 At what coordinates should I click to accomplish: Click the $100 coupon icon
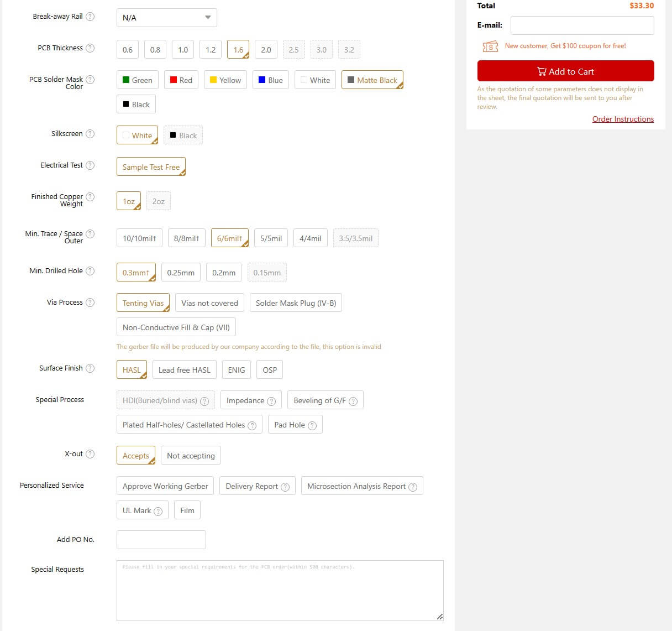[490, 46]
